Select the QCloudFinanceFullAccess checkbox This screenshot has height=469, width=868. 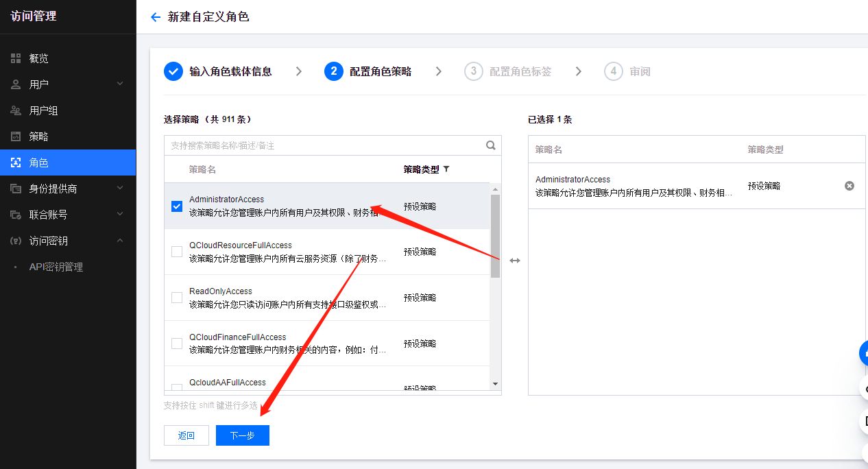[177, 344]
